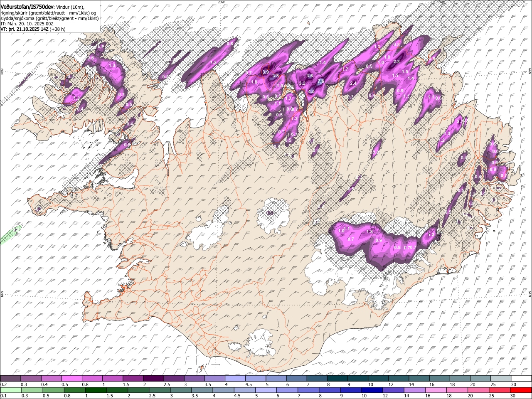532x399 pixels.
Task: Select the deep navy 10–12 rain swatch
Action: [x=372, y=390]
